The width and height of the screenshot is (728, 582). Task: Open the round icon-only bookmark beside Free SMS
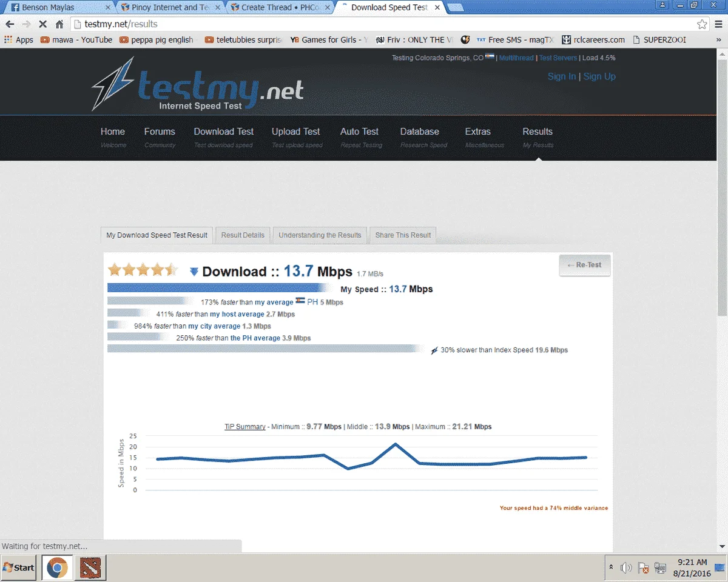coord(465,39)
